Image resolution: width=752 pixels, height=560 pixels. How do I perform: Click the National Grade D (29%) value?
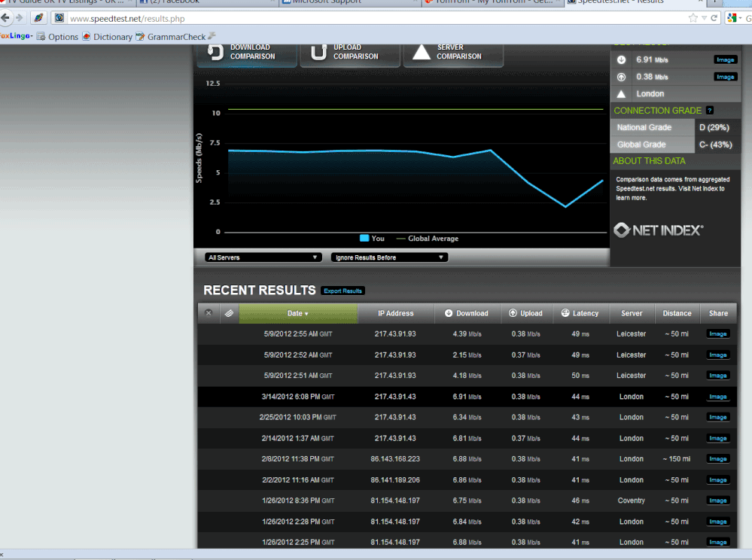[x=714, y=127]
